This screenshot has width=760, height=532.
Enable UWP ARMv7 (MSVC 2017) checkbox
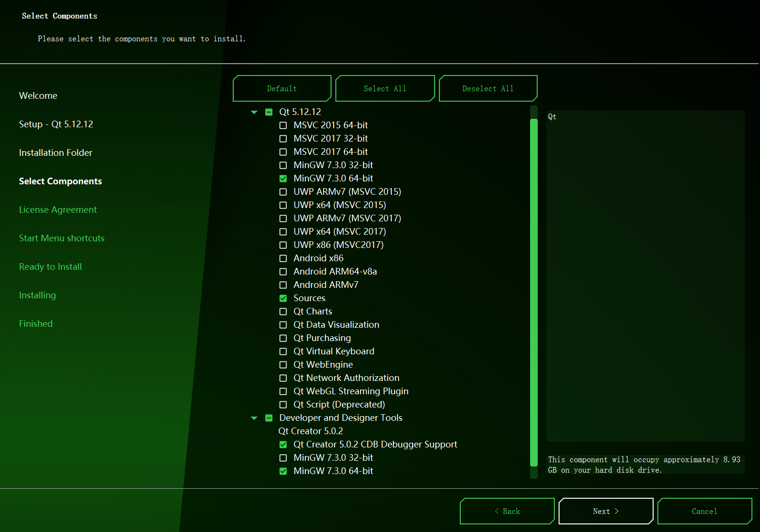283,218
